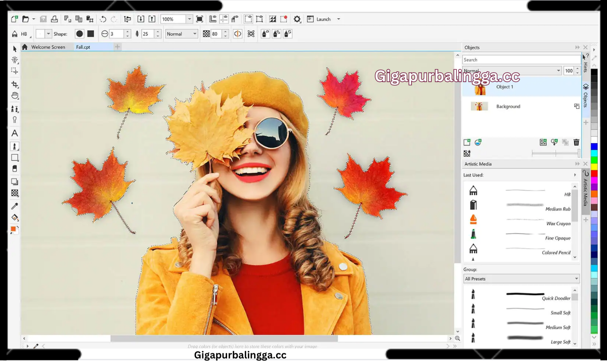Select the square nib shape
Screen dimensions: 607x364
click(x=91, y=34)
